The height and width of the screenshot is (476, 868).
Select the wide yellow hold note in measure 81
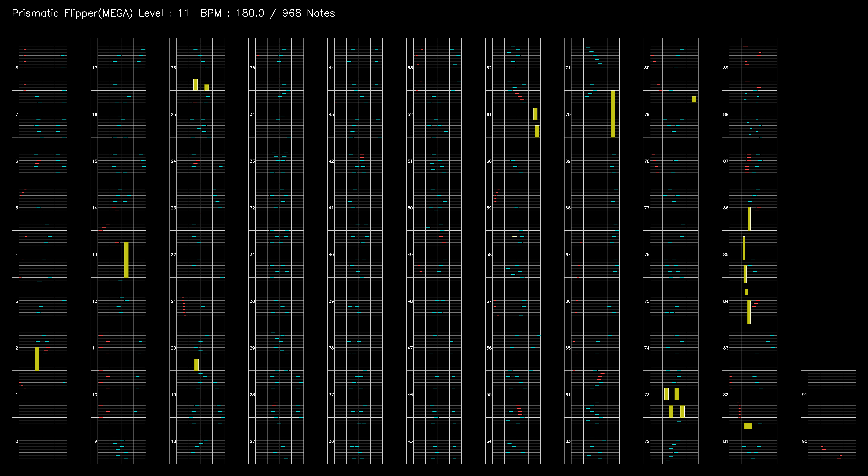pyautogui.click(x=748, y=426)
